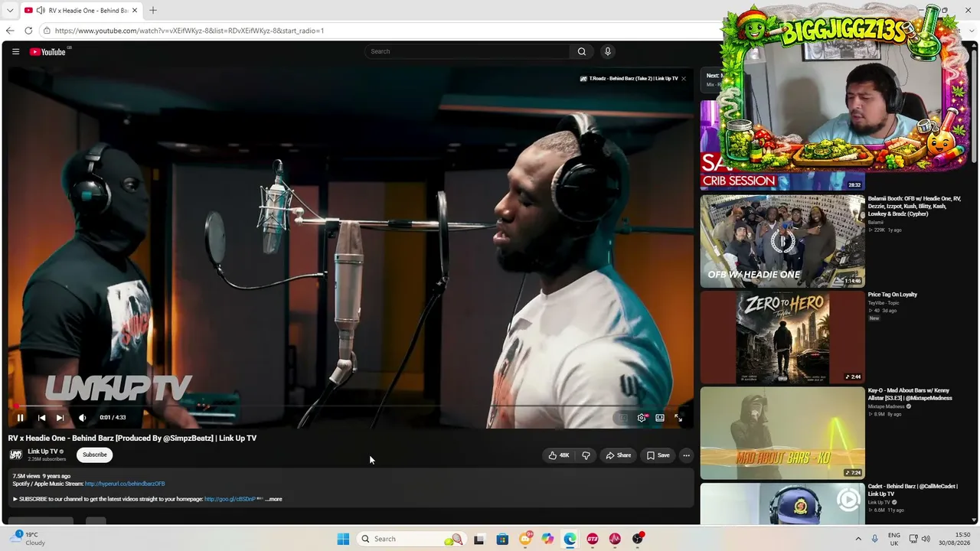Open the Kay-O Mad About Bars thumbnail
Screen dimensions: 980x551
tap(782, 433)
